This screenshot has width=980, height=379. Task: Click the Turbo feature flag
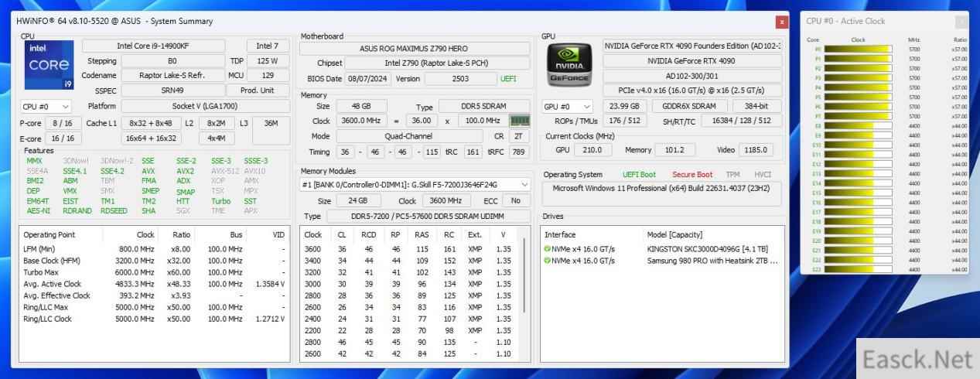pyautogui.click(x=220, y=201)
